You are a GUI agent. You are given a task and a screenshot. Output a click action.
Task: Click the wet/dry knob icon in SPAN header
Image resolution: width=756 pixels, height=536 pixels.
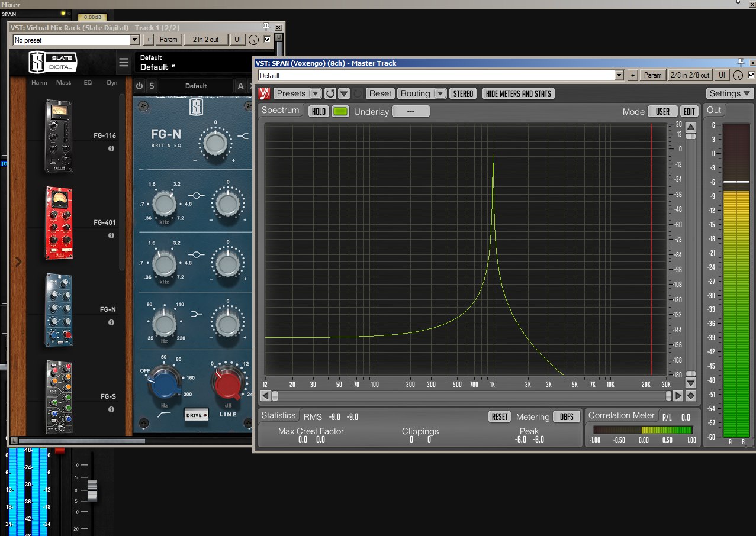[738, 76]
